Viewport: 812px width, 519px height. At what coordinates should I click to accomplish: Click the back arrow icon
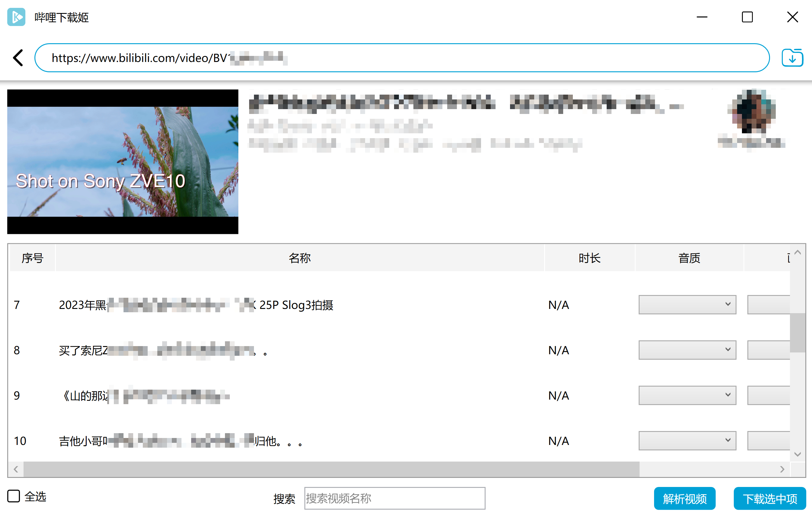(x=18, y=58)
